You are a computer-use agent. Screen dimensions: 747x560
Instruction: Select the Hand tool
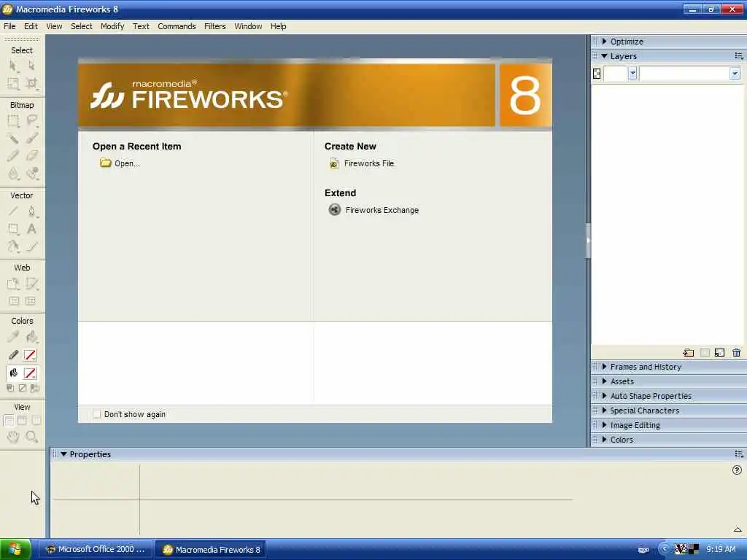click(x=13, y=437)
